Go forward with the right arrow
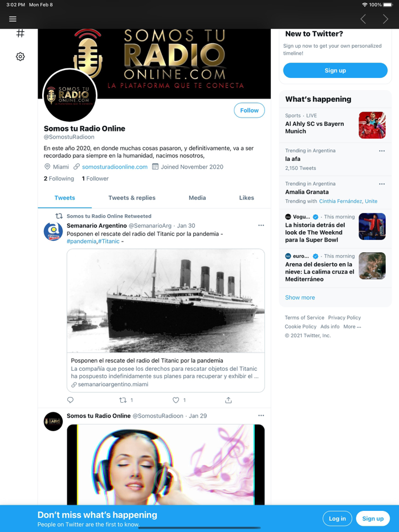Screen dimensions: 399x532 pyautogui.click(x=385, y=19)
